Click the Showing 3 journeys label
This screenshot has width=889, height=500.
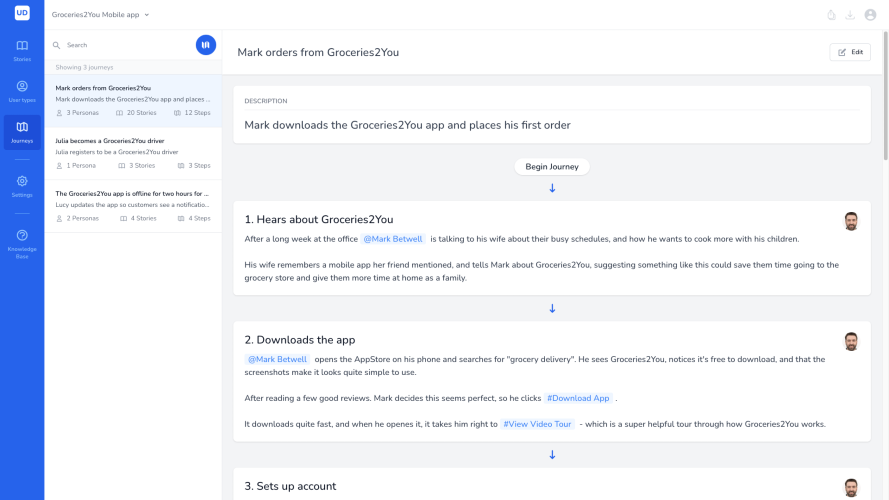point(84,67)
